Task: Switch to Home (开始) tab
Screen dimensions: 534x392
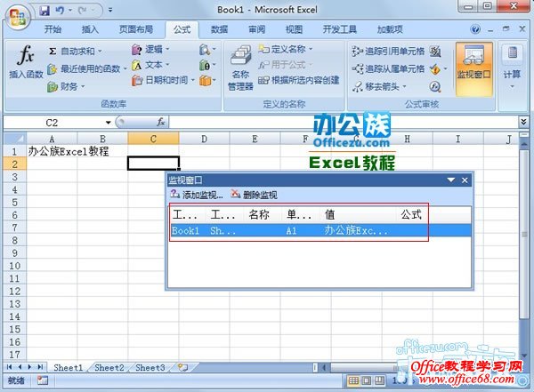Action: pyautogui.click(x=53, y=29)
